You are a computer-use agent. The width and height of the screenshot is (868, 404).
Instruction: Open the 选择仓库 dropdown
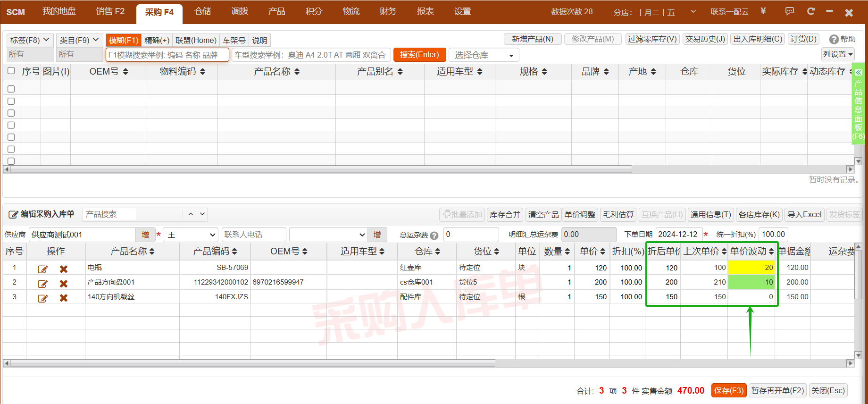(484, 55)
